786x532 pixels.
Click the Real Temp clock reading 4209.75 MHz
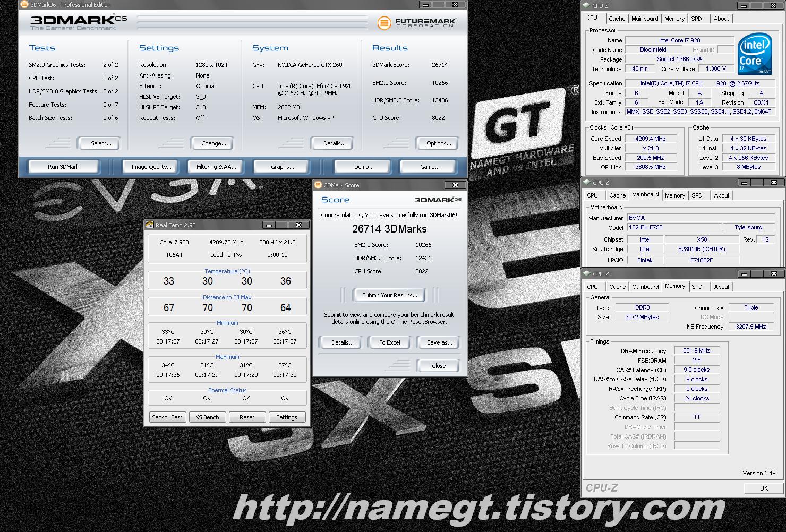coord(226,242)
